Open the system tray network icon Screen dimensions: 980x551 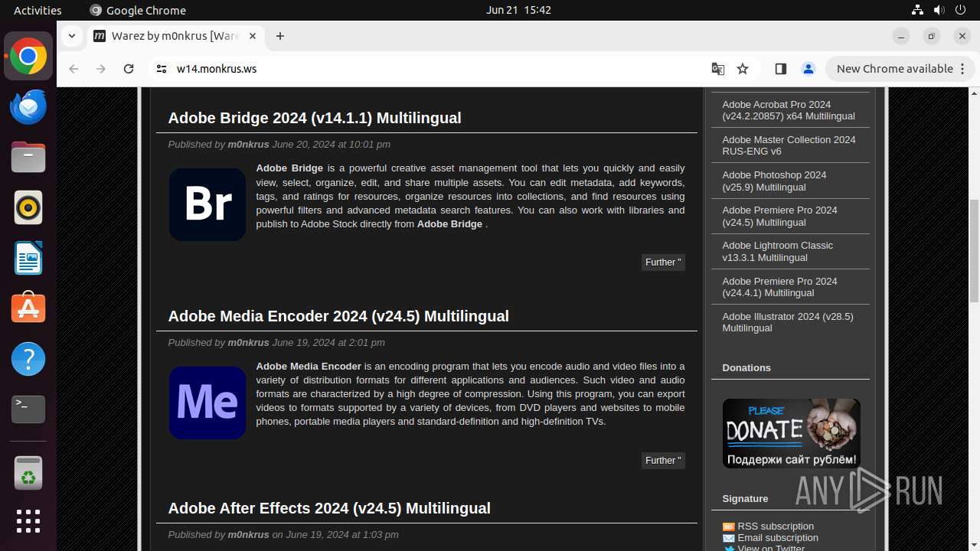point(917,10)
